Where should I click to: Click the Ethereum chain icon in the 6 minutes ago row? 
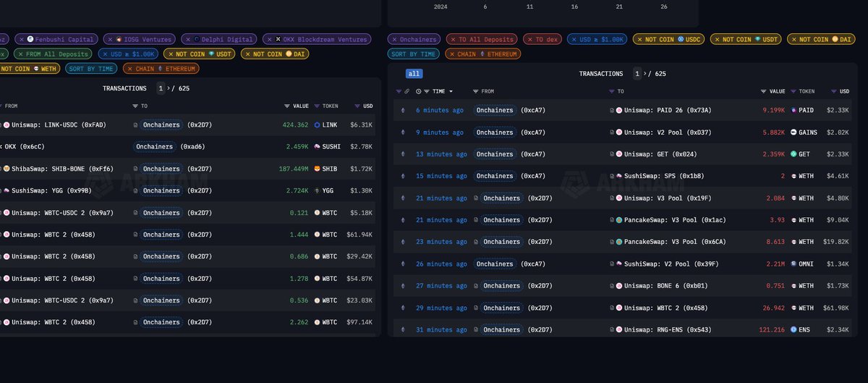404,110
